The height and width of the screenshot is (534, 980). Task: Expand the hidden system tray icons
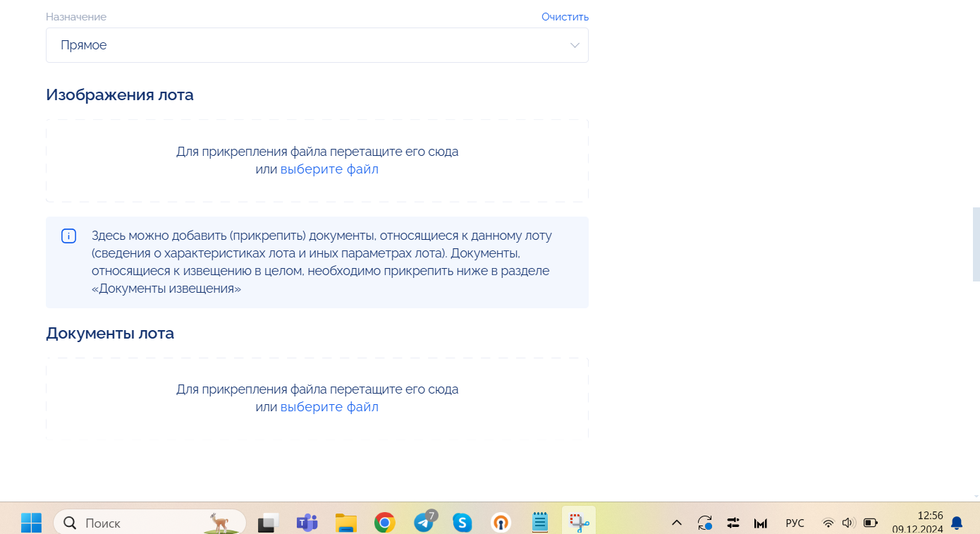click(677, 523)
